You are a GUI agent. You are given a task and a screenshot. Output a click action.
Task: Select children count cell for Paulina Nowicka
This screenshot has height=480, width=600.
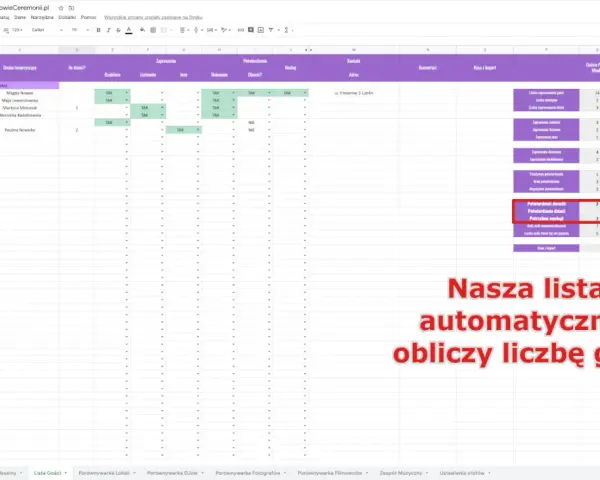pyautogui.click(x=77, y=130)
